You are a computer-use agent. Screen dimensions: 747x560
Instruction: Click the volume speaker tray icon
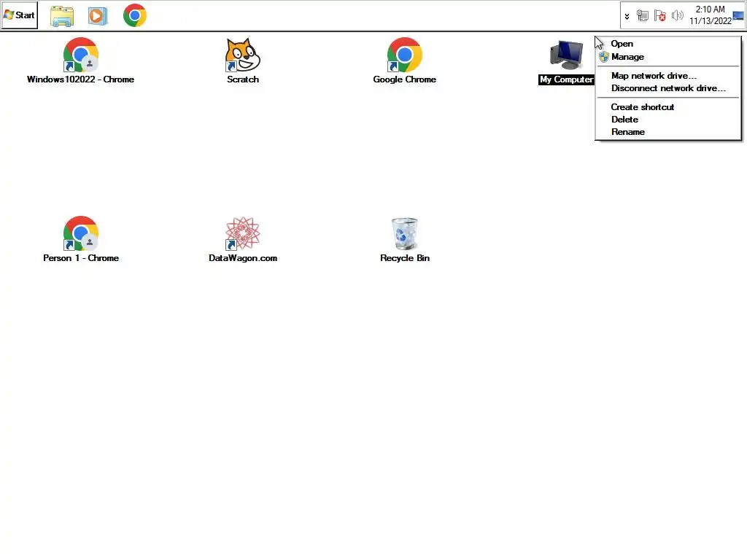tap(677, 16)
